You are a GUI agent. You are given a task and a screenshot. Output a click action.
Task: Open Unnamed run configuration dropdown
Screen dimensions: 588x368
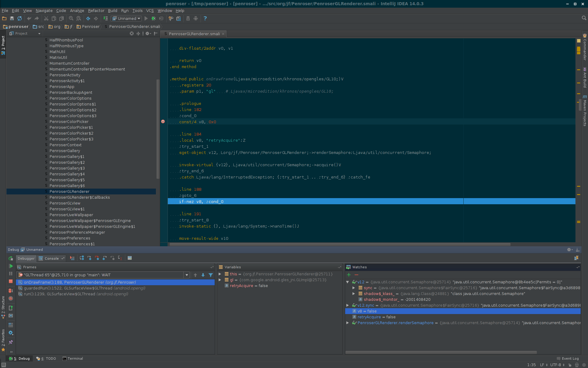[126, 19]
